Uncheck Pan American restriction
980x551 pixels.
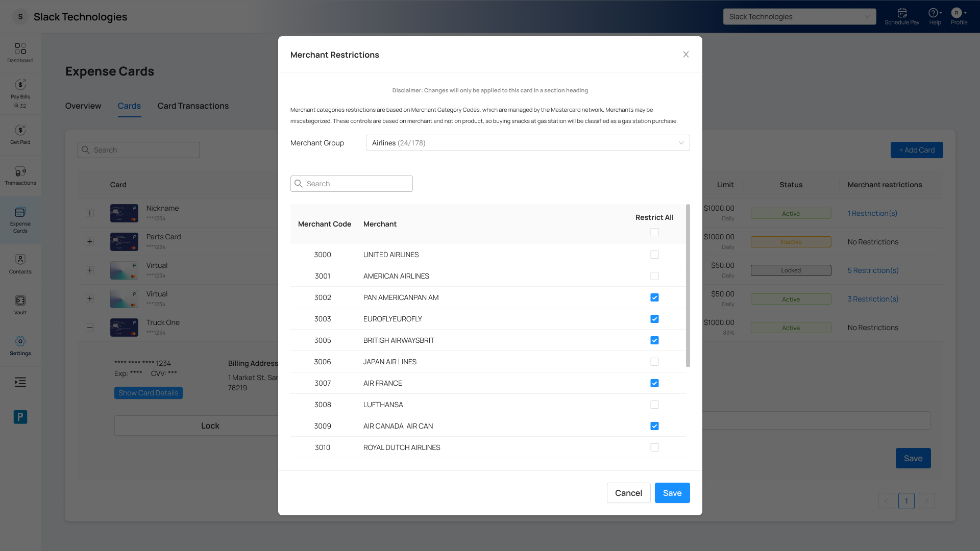click(x=654, y=297)
